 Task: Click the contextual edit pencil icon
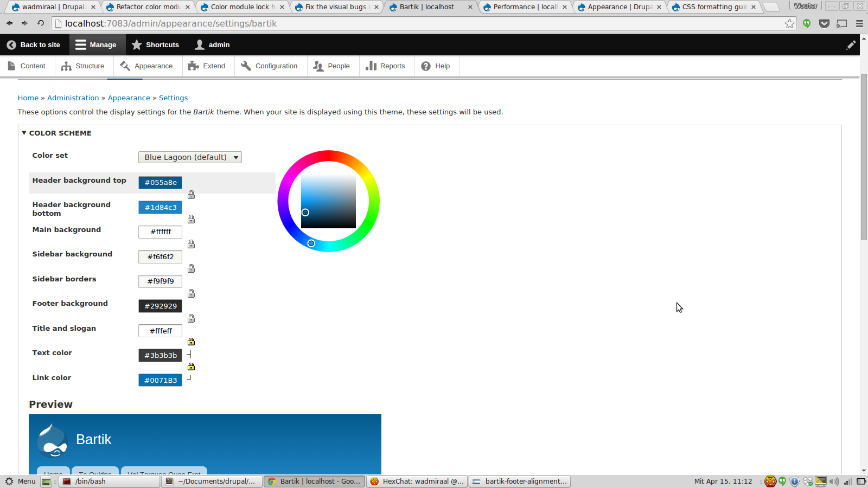851,44
